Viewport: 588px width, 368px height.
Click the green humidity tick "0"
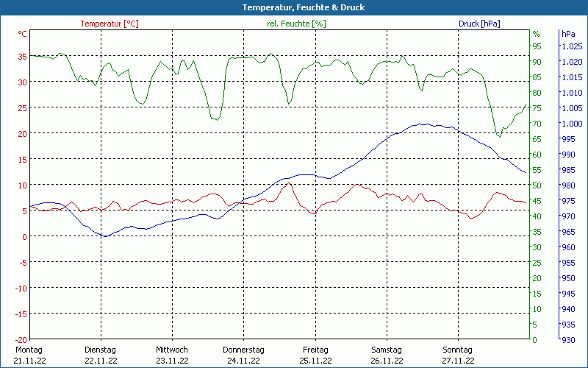[535, 340]
